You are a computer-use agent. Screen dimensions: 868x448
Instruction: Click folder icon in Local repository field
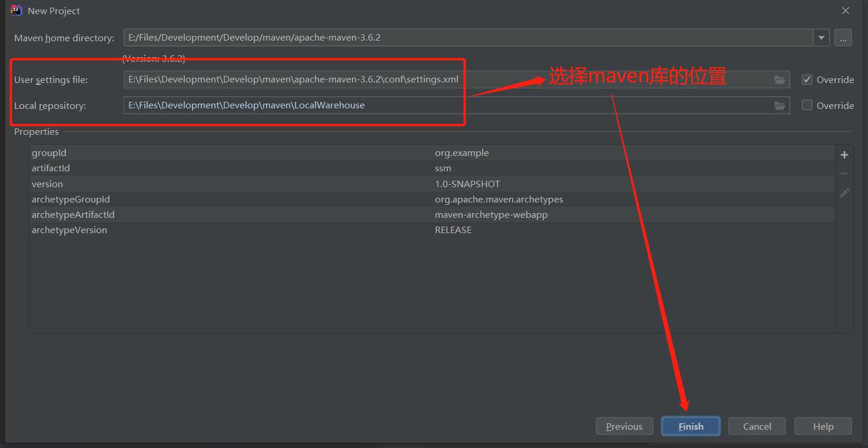coord(780,105)
